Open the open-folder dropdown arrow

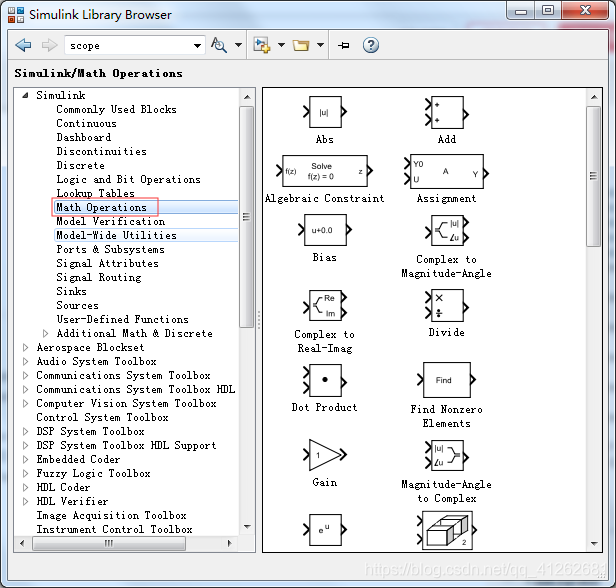pyautogui.click(x=320, y=45)
